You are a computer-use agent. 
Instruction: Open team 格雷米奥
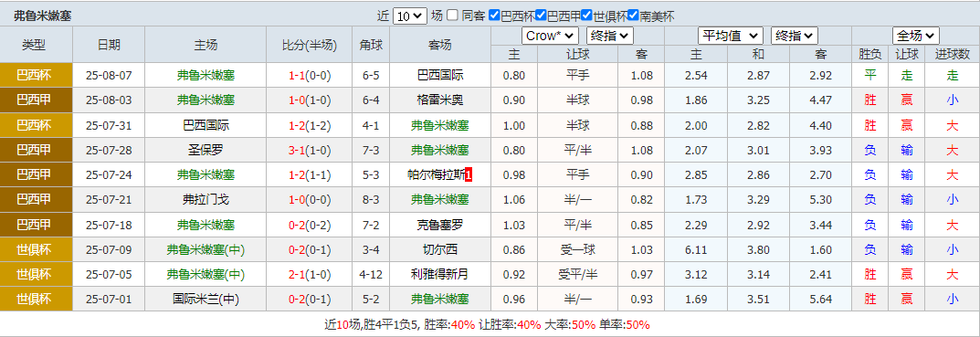coord(440,100)
